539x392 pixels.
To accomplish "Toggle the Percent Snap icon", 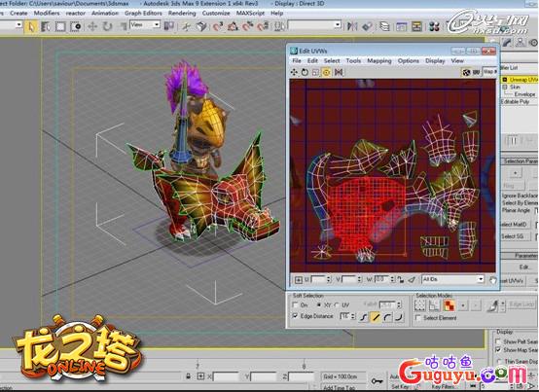I will click(248, 26).
